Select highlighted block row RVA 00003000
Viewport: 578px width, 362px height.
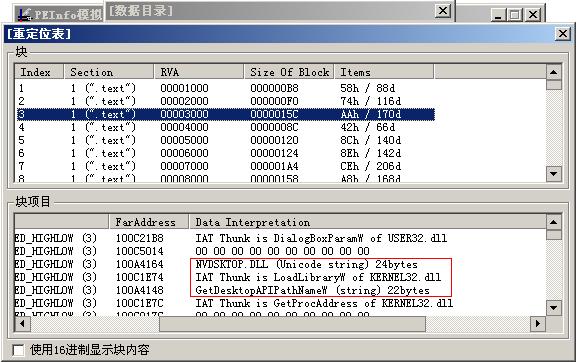(x=226, y=114)
